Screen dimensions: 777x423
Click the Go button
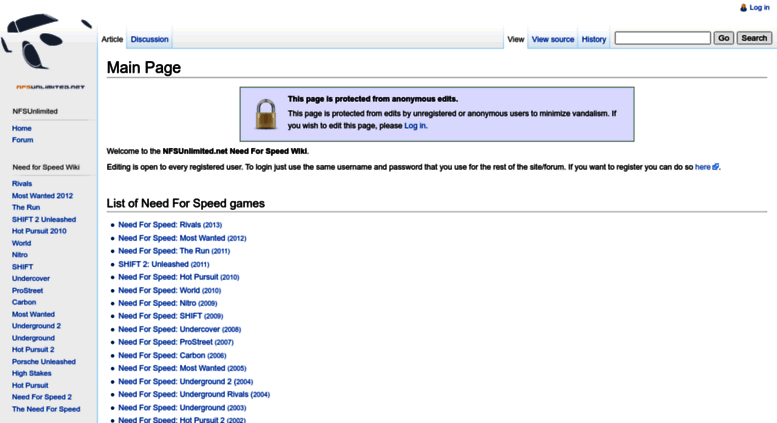point(723,38)
